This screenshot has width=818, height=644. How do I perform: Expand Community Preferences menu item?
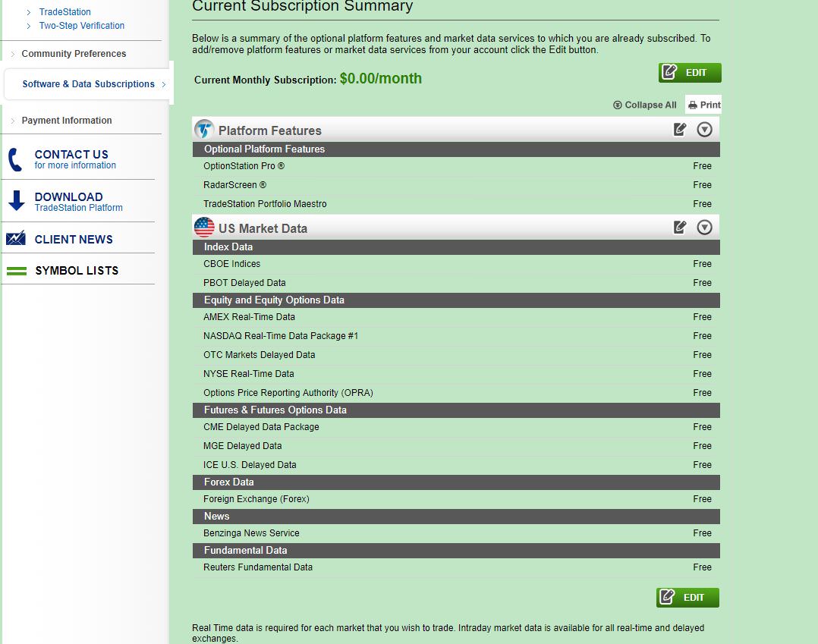[74, 54]
